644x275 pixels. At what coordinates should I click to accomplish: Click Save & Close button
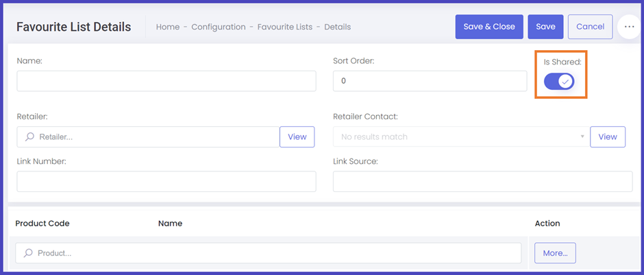(489, 27)
